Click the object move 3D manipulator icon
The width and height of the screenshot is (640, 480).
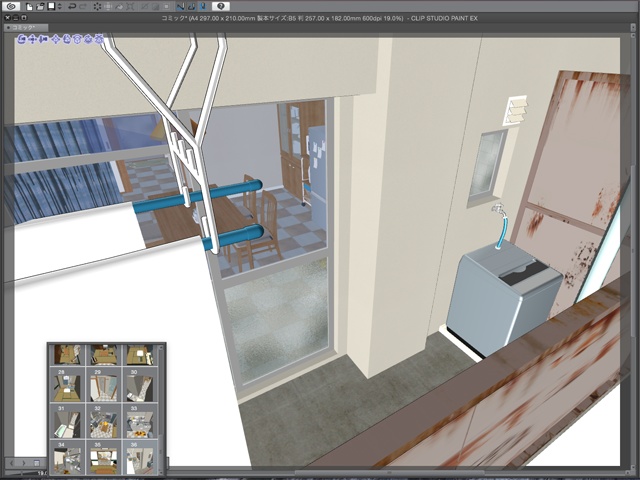[56, 39]
